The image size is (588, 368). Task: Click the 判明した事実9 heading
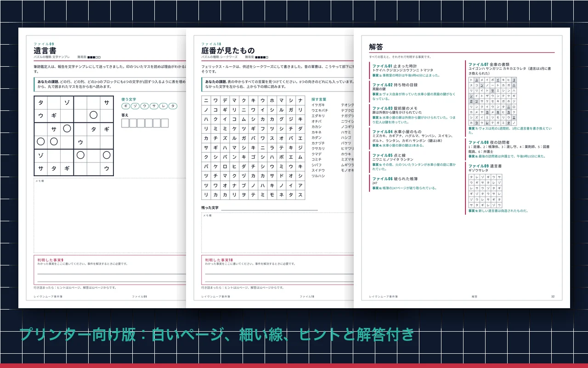point(51,260)
